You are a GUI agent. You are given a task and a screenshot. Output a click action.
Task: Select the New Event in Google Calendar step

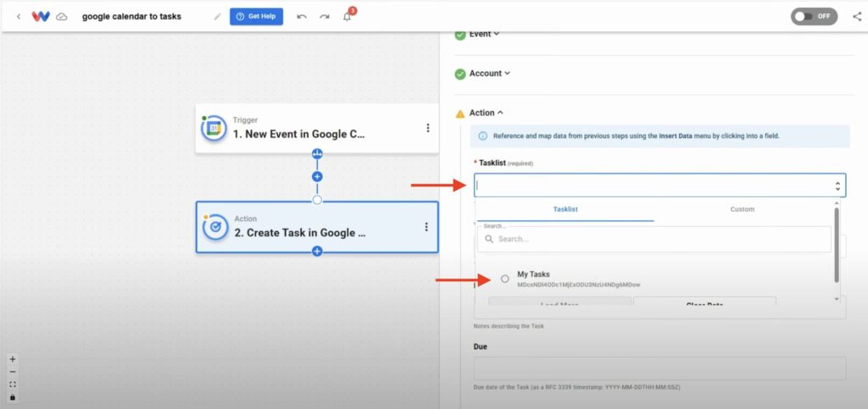(x=317, y=128)
